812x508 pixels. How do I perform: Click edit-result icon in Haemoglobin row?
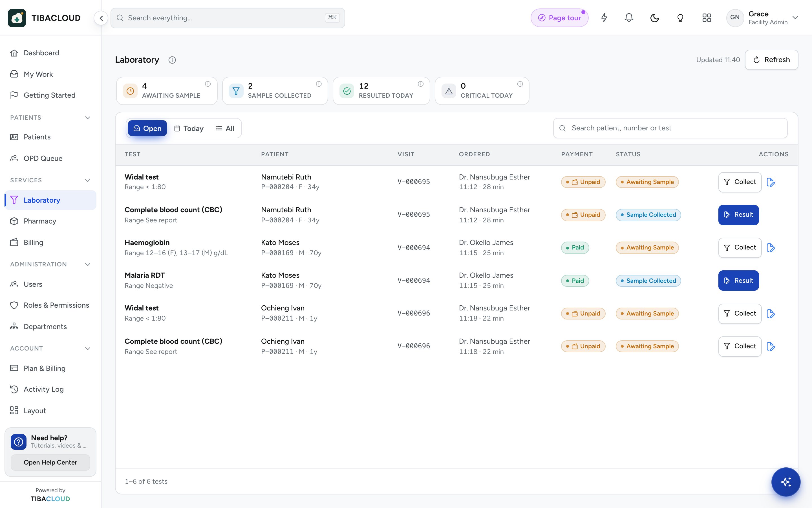click(771, 248)
